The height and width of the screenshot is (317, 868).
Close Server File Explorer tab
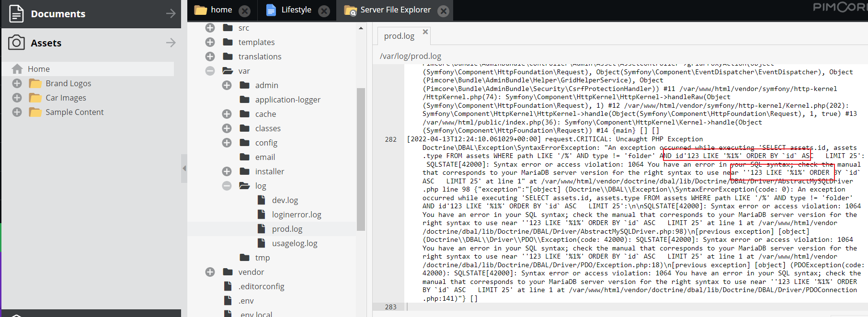444,11
